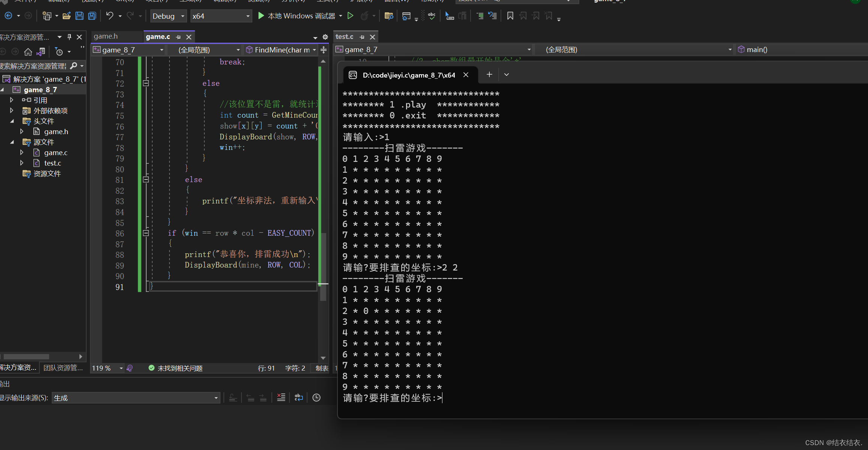Click the Solution Explorer horizontal scrollbar
868x450 pixels.
coord(26,356)
